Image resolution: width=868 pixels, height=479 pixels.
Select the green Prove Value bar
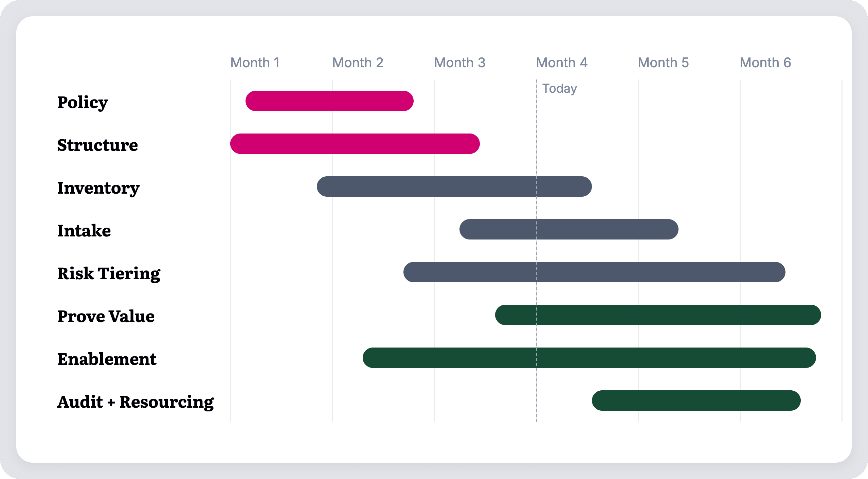tap(658, 315)
